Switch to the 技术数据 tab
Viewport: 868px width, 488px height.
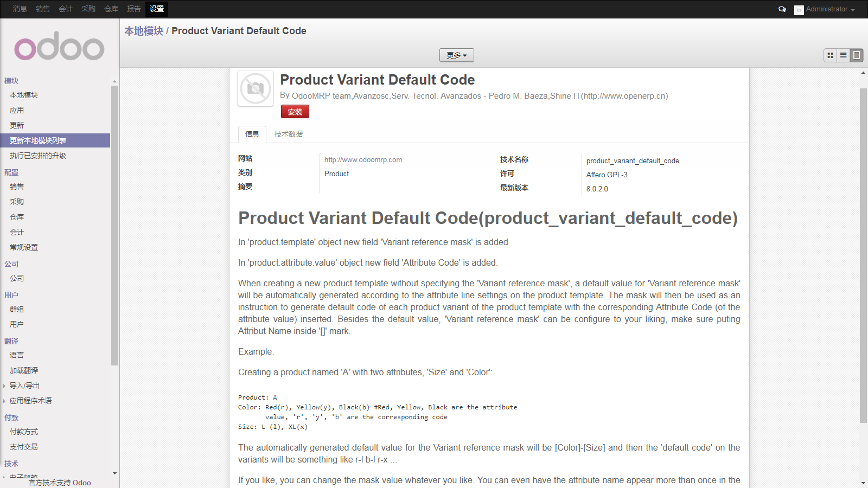tap(289, 134)
